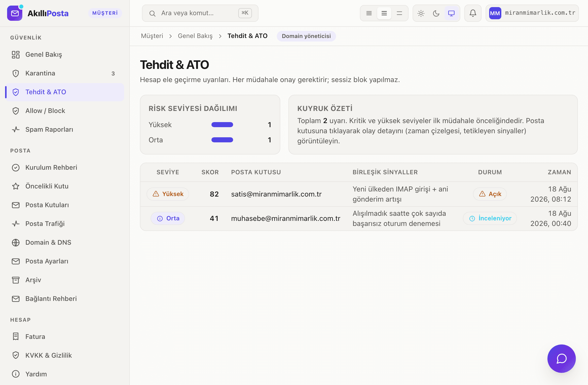Switch to dark theme
The height and width of the screenshot is (385, 588).
tap(436, 13)
